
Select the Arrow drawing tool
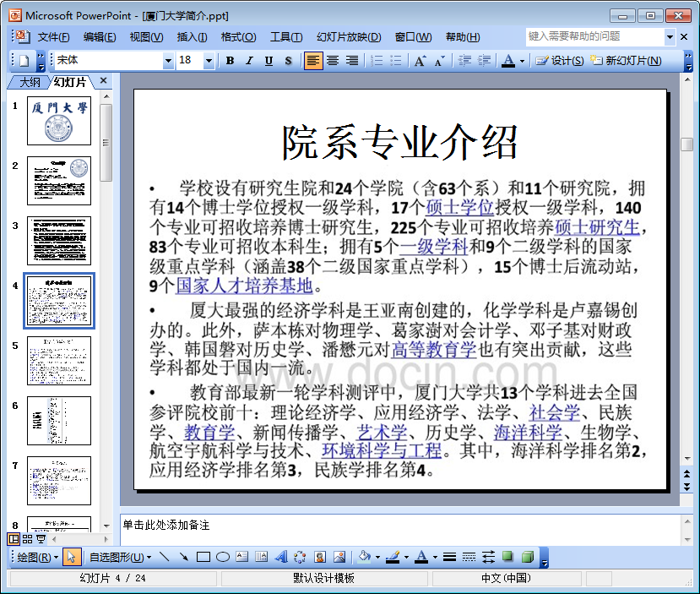[183, 557]
